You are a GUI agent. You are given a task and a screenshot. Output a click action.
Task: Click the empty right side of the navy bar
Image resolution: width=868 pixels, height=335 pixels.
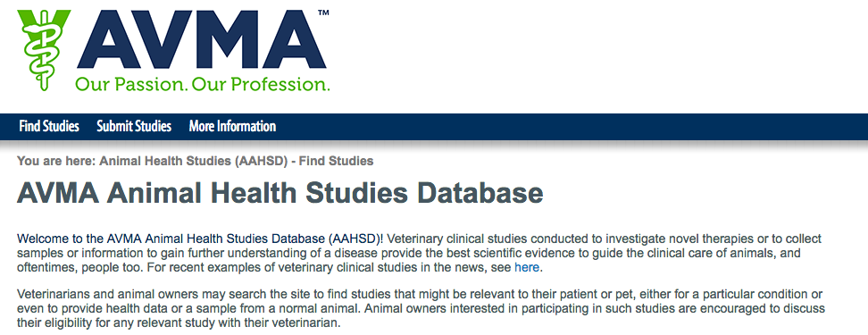click(x=570, y=126)
